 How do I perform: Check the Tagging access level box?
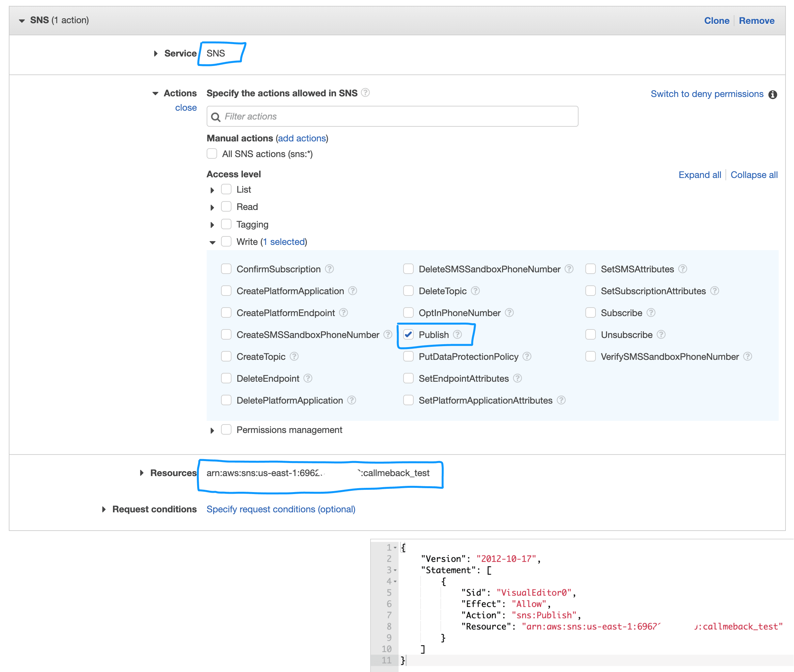(226, 224)
